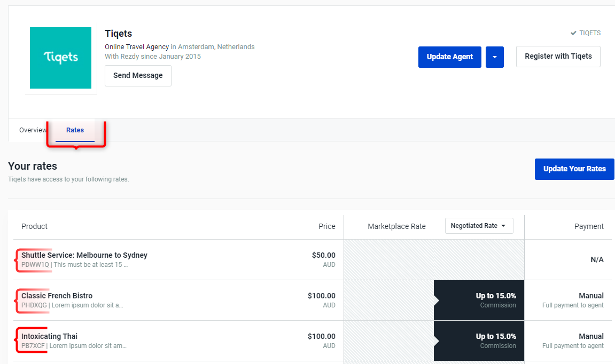Click the $100.00 price for Classic French Bistro

pyautogui.click(x=321, y=296)
